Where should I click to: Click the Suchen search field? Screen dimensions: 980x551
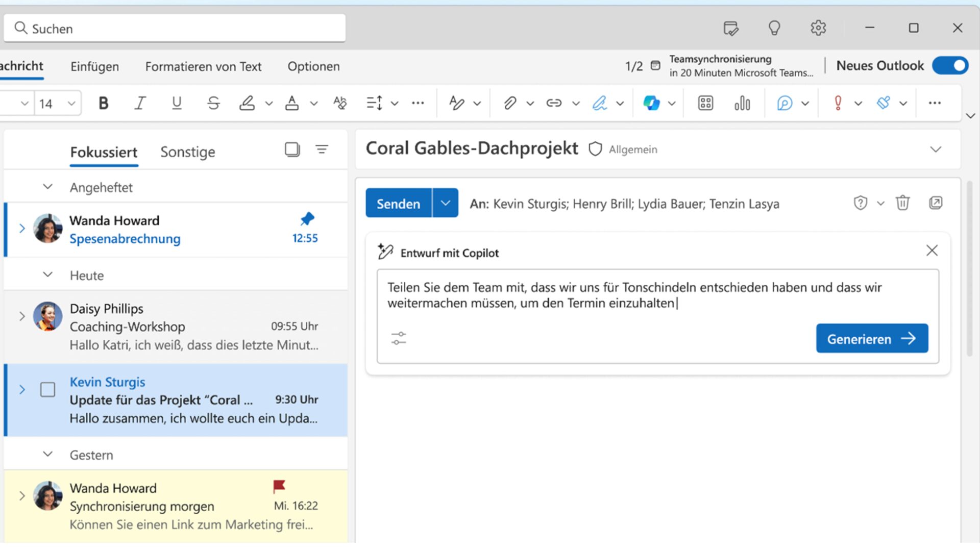(x=175, y=28)
